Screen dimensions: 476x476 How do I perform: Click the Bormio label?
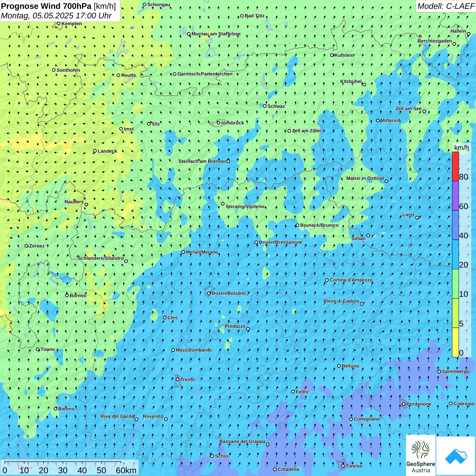point(78,295)
